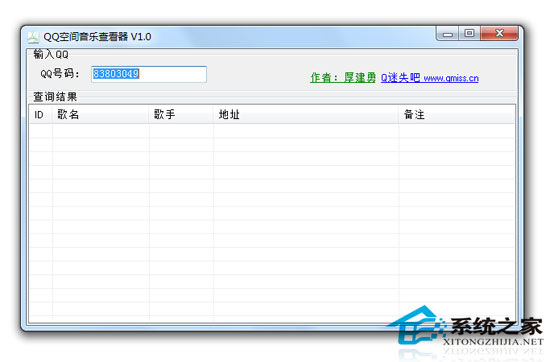Minimize the QQ空间音乐查看器 window
The image size is (550, 362).
click(x=447, y=34)
